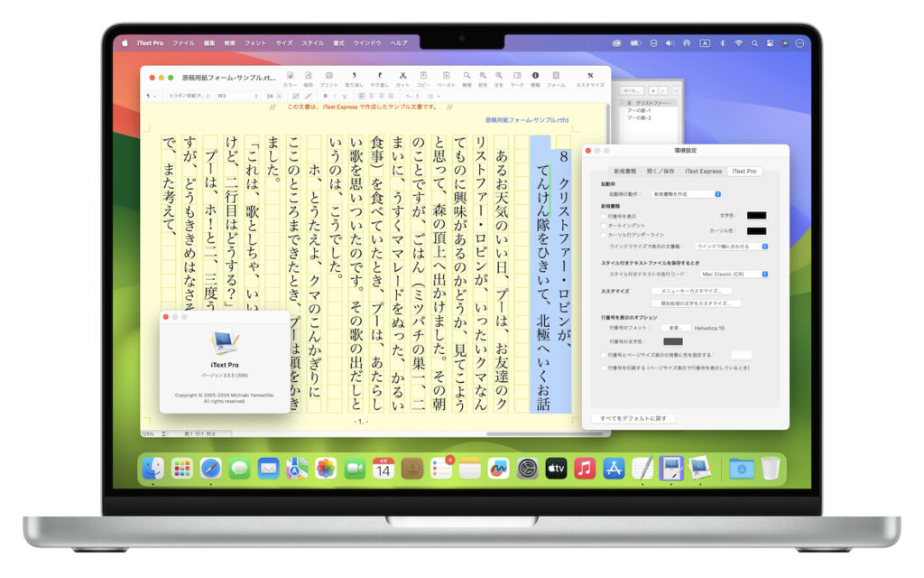
Task: Click the ペースト (Paste) toolbar icon
Action: pos(446,75)
